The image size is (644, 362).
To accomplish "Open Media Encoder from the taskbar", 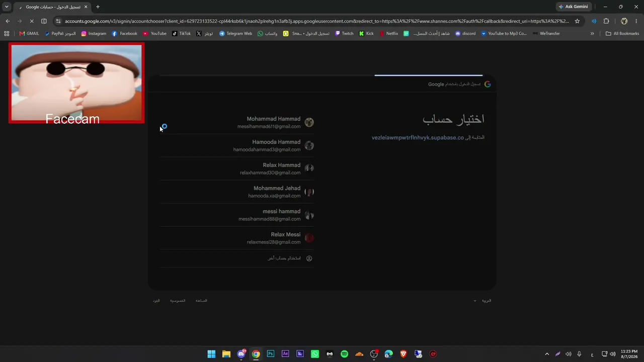I will [x=300, y=354].
